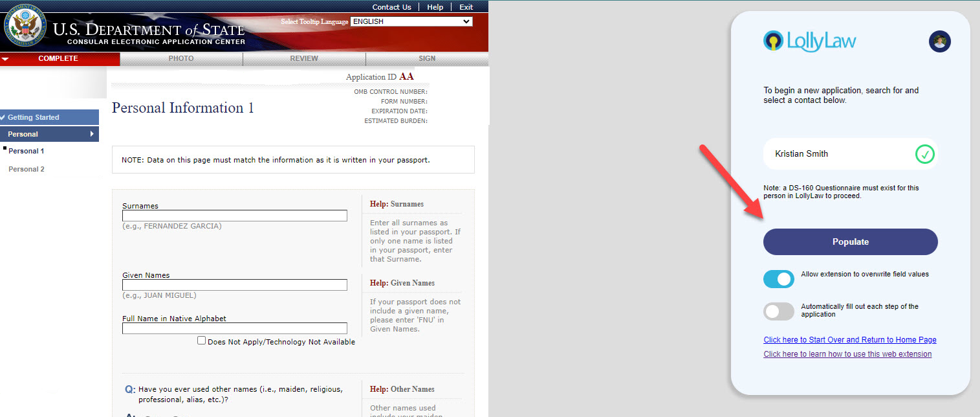Viewport: 980px width, 417px height.
Task: Click the OMB CONTROL NUMBER label
Action: [x=391, y=92]
